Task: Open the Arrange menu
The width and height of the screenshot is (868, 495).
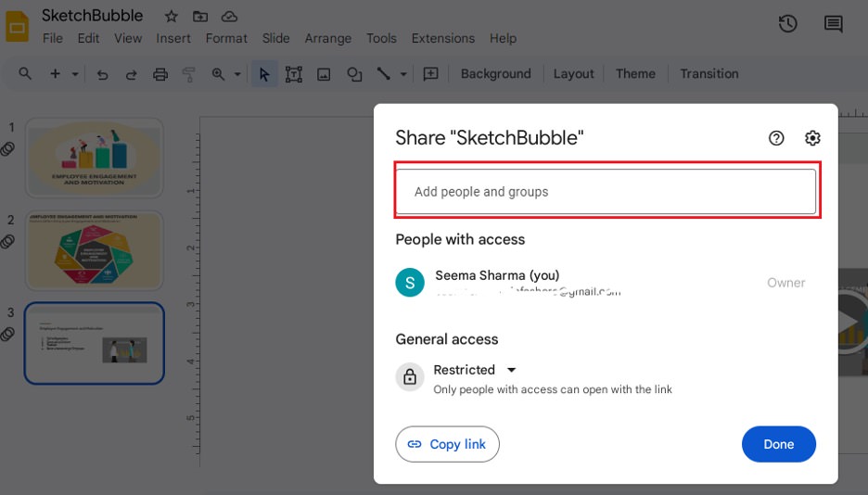Action: coord(327,38)
